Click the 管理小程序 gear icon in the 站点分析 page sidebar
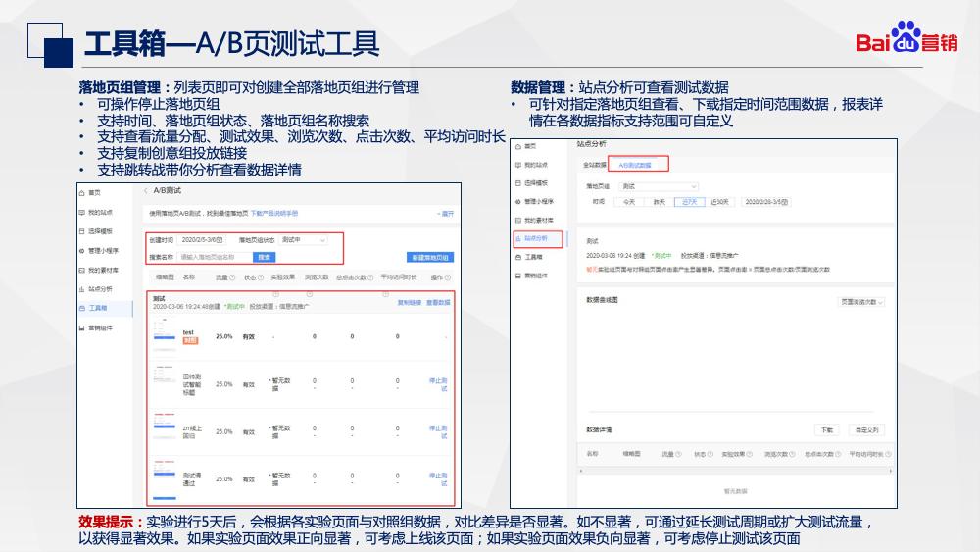980x552 pixels. coord(517,201)
